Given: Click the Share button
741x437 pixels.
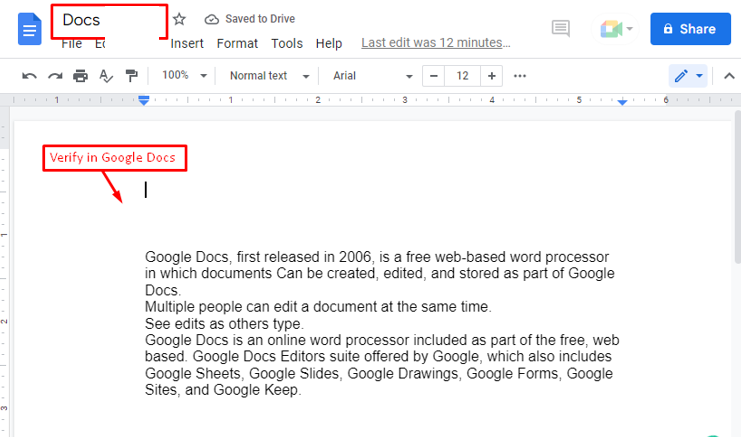Looking at the screenshot, I should (690, 29).
